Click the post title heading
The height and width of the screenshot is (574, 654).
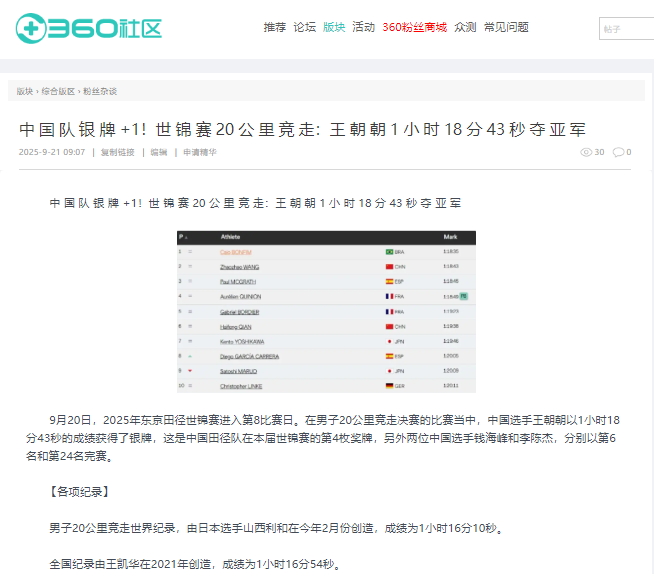point(304,130)
